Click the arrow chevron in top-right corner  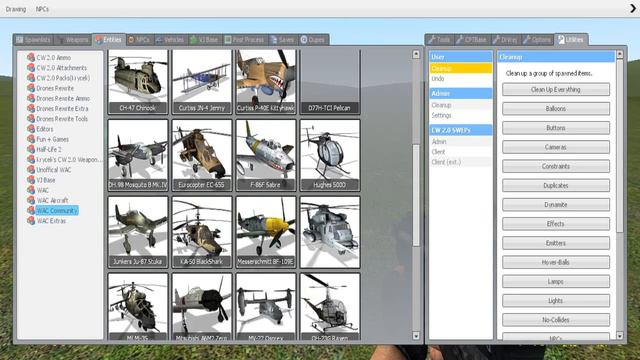(x=633, y=8)
